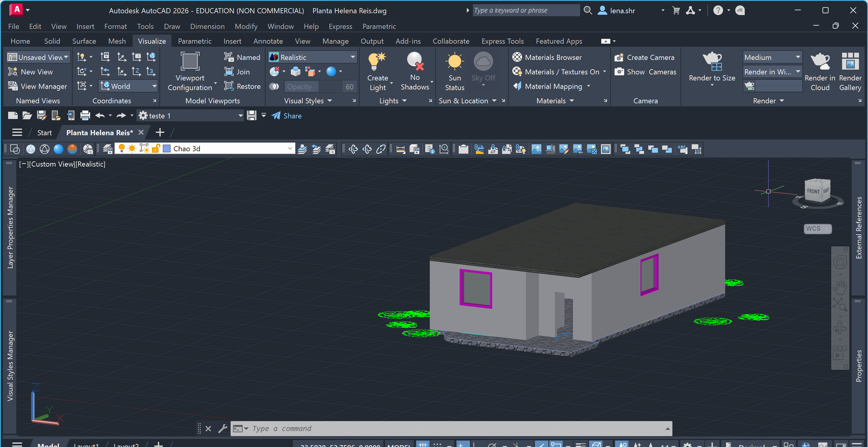Screen dimensions: 868x447
Task: Click the Create Light icon
Action: pos(377,61)
